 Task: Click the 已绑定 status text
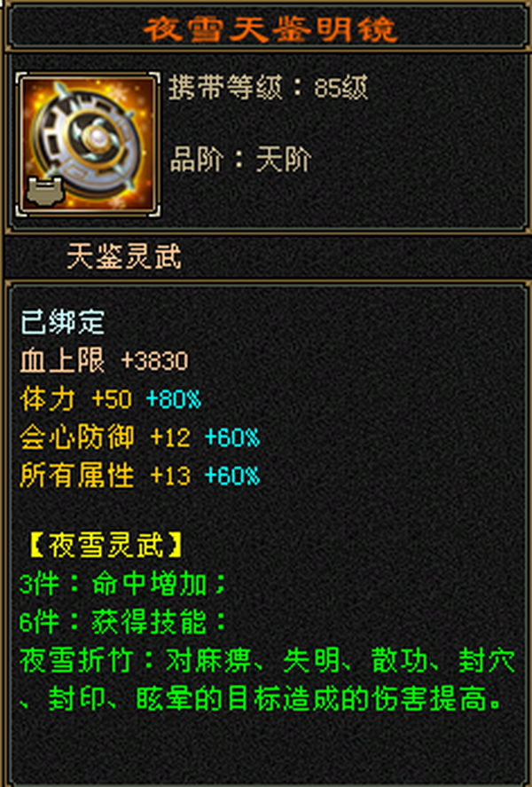point(62,322)
